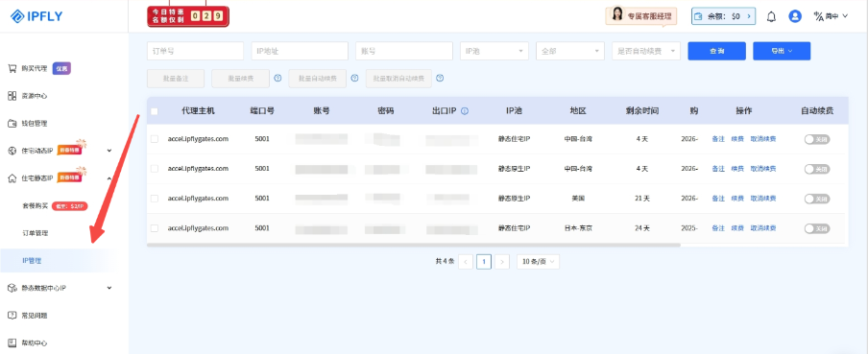Viewport: 868px width, 354px height.
Task: Click the language switch icon
Action: tap(818, 16)
